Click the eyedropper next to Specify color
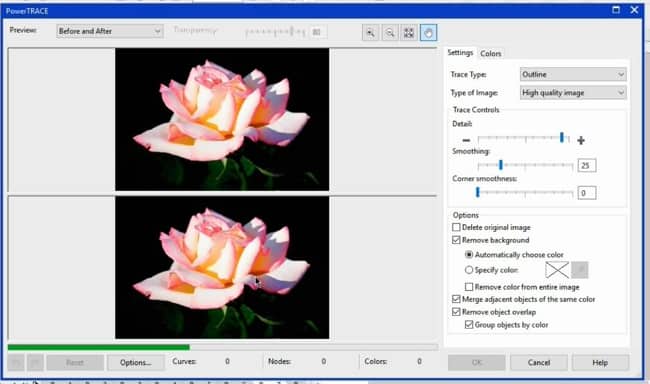The height and width of the screenshot is (384, 650). click(x=580, y=270)
